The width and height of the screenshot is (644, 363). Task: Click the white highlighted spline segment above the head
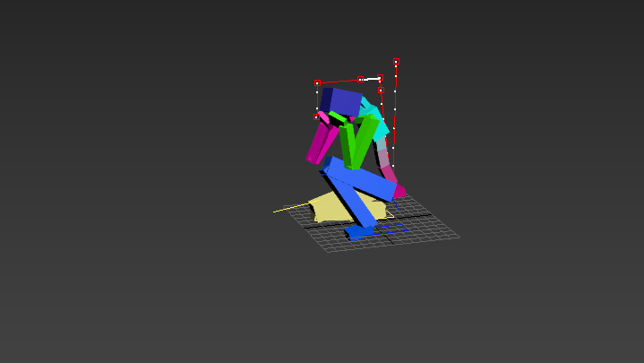click(x=369, y=79)
